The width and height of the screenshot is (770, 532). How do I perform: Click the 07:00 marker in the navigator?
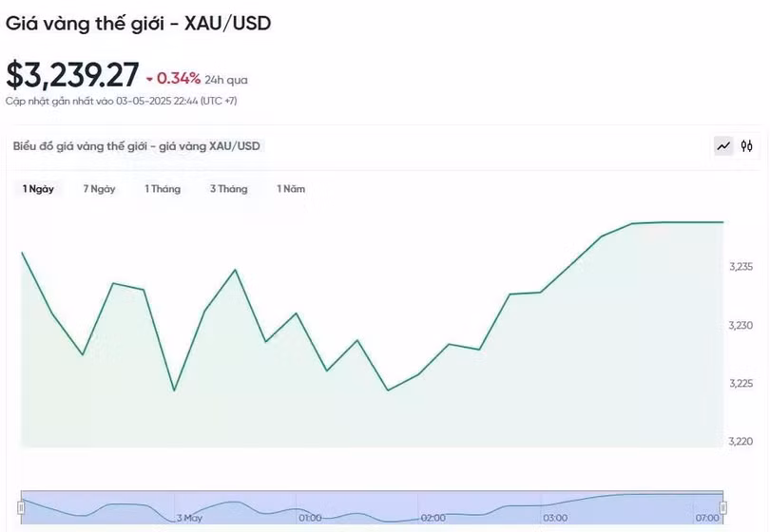coord(706,518)
